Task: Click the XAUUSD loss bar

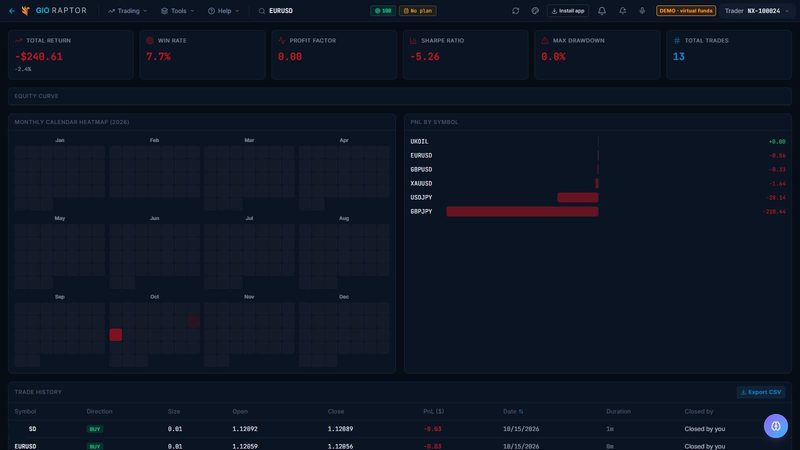Action: (x=596, y=184)
